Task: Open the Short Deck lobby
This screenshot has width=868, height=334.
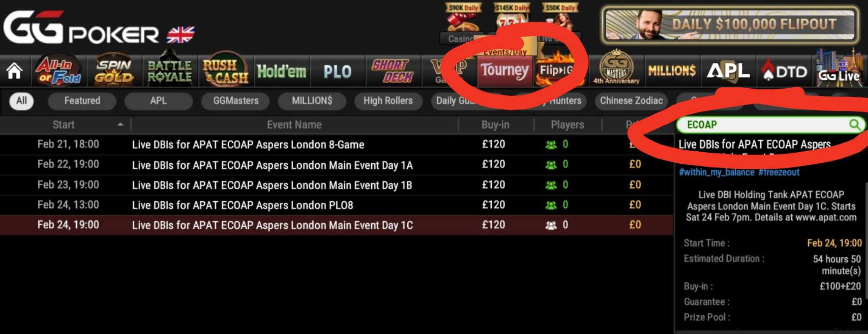Action: click(x=393, y=71)
